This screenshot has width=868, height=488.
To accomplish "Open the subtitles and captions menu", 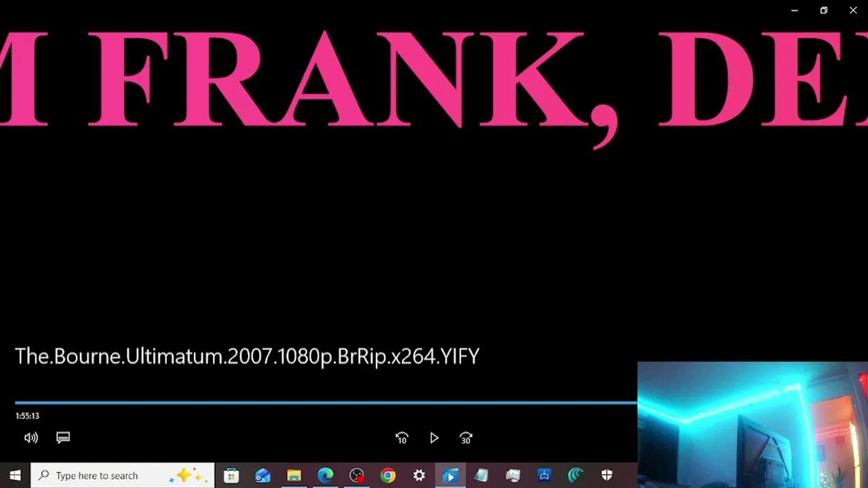I will [x=63, y=438].
